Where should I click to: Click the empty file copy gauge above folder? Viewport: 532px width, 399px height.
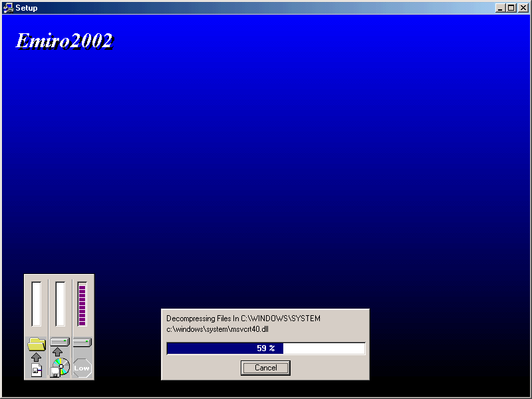(37, 304)
